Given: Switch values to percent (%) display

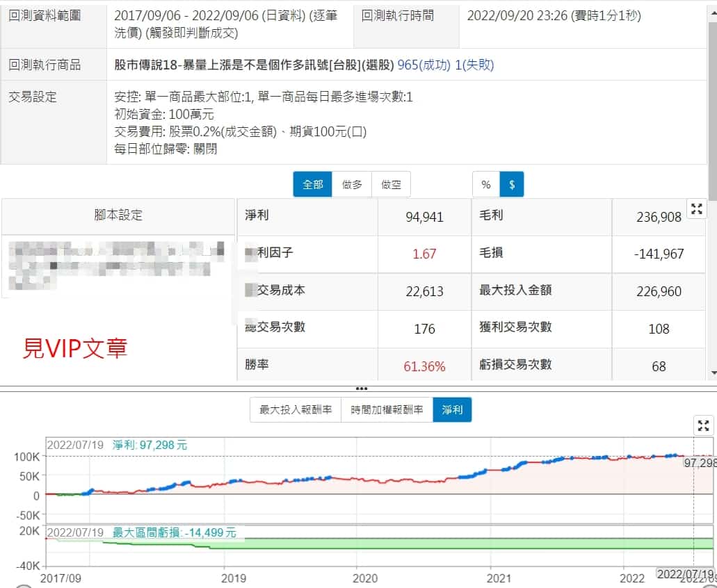Looking at the screenshot, I should point(486,185).
